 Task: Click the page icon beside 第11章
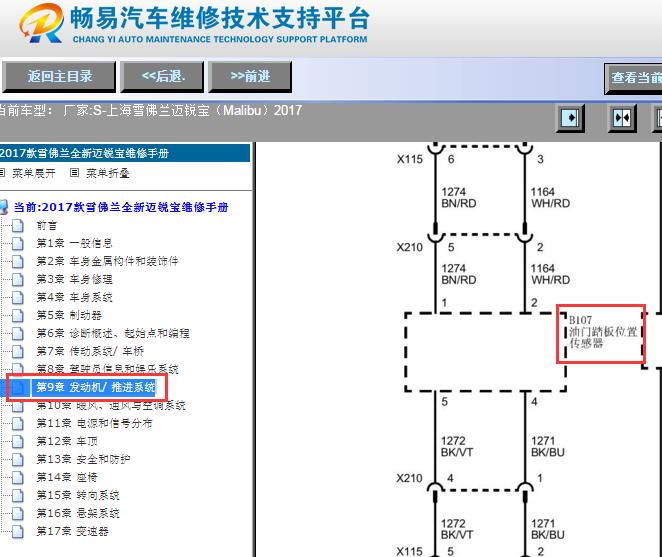(x=18, y=423)
